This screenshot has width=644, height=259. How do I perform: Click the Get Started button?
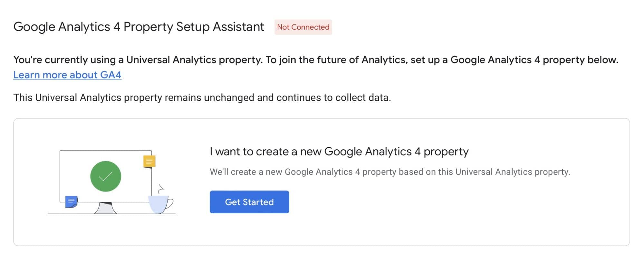pos(249,202)
